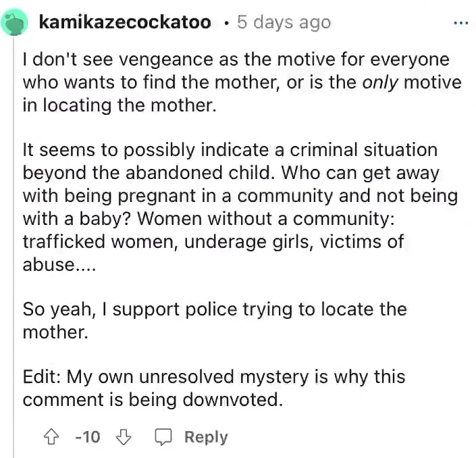Click the word 'abuse....' in the comment
This screenshot has height=458, width=476.
[59, 265]
